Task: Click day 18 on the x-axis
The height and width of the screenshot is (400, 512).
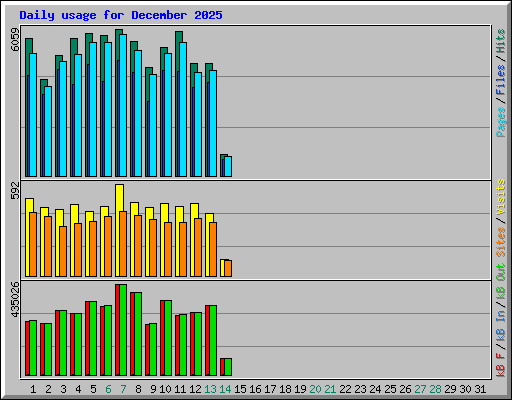Action: 285,389
